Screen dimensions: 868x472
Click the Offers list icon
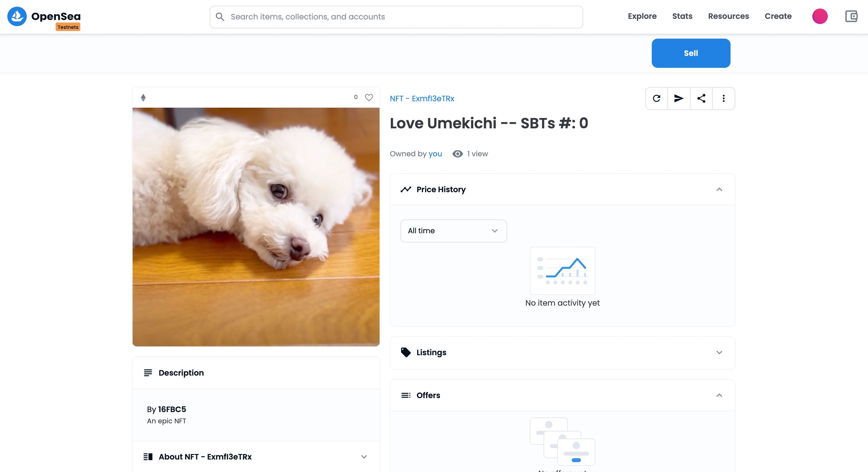click(x=406, y=395)
